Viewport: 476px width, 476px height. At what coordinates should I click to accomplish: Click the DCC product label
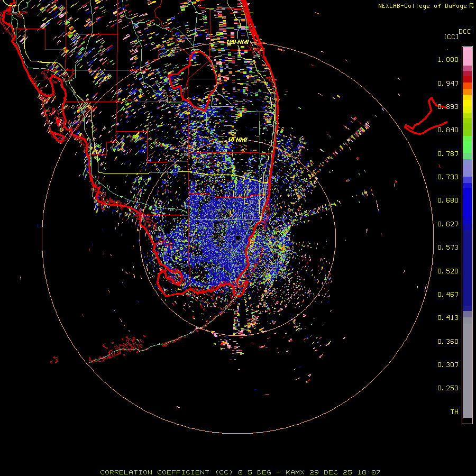point(465,32)
